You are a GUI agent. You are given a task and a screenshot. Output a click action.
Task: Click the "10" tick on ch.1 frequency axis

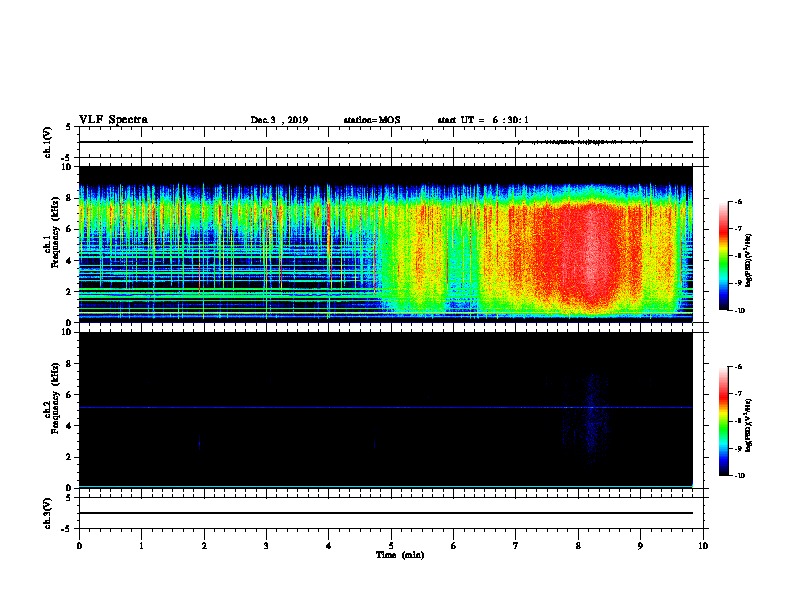click(68, 167)
